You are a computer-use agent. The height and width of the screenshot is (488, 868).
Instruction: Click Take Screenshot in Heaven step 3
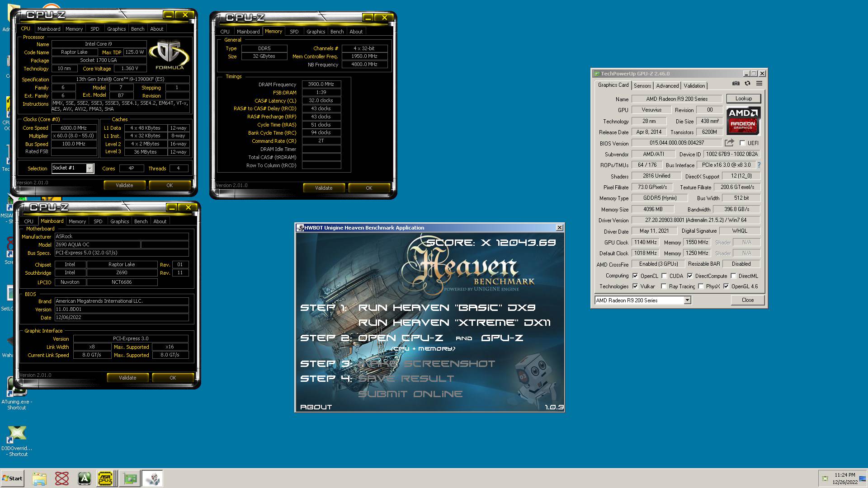tap(427, 364)
